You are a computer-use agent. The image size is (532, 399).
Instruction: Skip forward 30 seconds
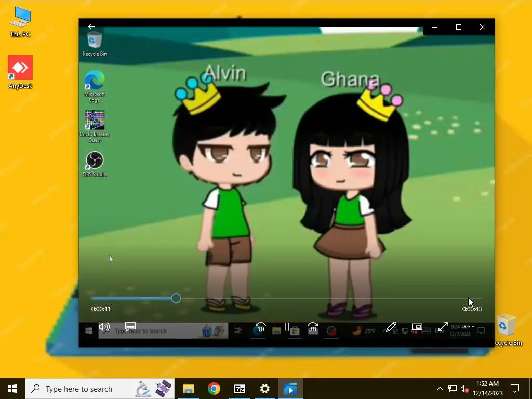313,327
